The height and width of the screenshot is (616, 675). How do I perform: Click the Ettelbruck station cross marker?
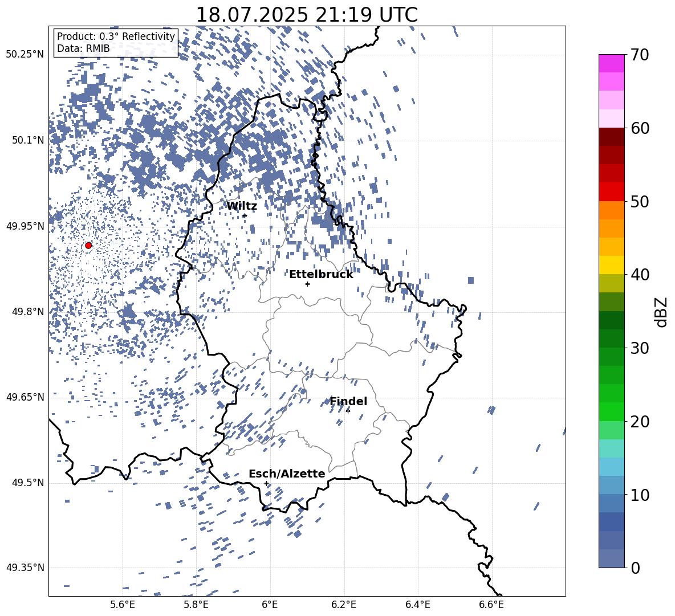(307, 284)
